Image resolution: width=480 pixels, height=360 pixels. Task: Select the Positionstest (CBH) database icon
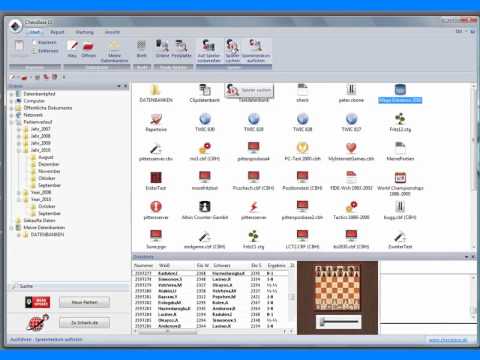point(302,181)
